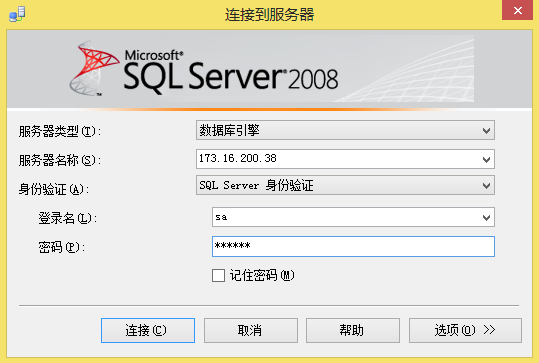The image size is (539, 363).
Task: Click the 登录名(L) label
Action: coord(68,218)
